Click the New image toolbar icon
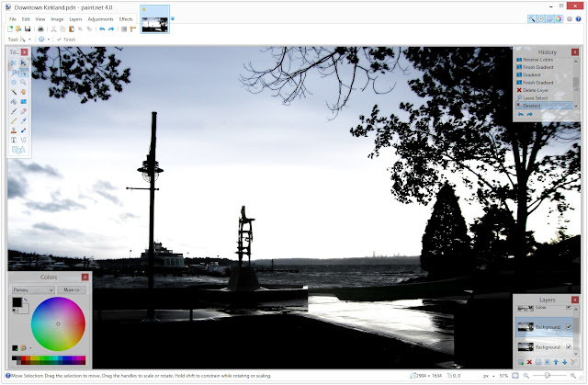The width and height of the screenshot is (588, 385). (x=10, y=28)
